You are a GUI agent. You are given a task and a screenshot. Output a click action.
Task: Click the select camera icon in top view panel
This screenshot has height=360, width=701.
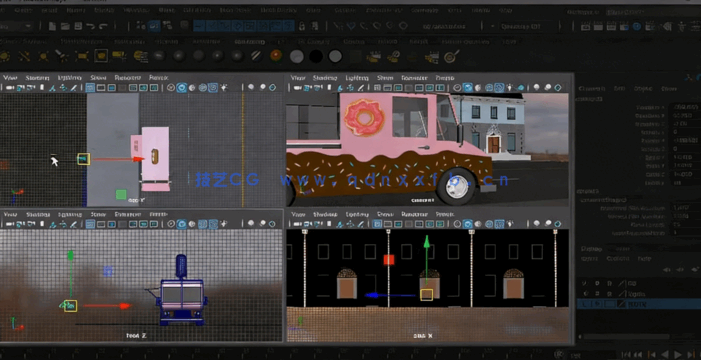[9, 88]
